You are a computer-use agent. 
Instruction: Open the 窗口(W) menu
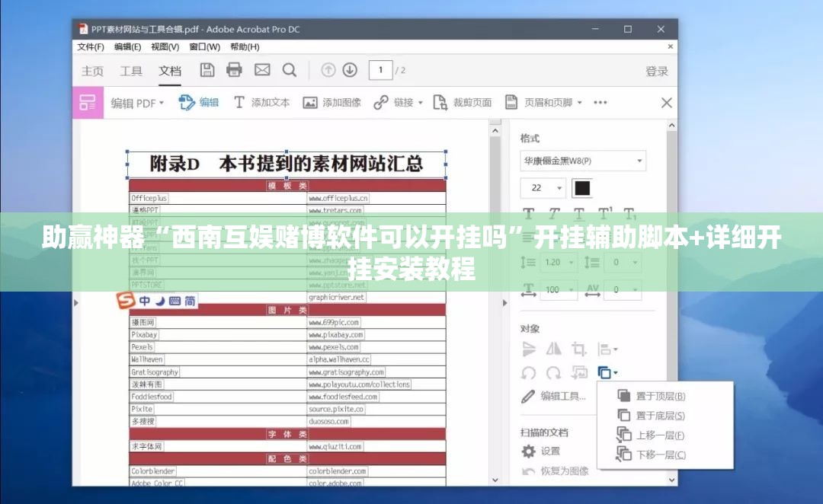click(205, 46)
